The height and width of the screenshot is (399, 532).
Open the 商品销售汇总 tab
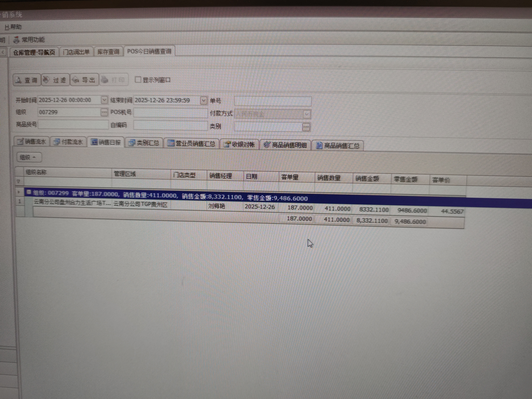[338, 146]
